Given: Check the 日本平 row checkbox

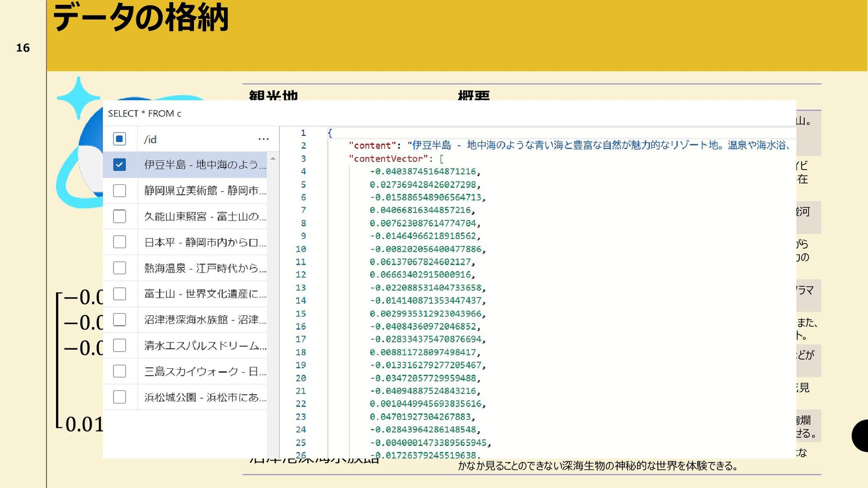Looking at the screenshot, I should pos(119,242).
